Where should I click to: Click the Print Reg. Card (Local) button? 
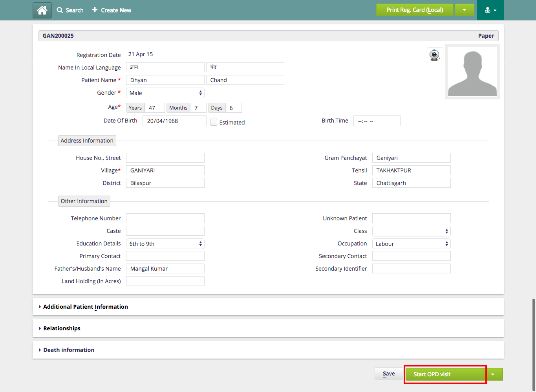[415, 10]
